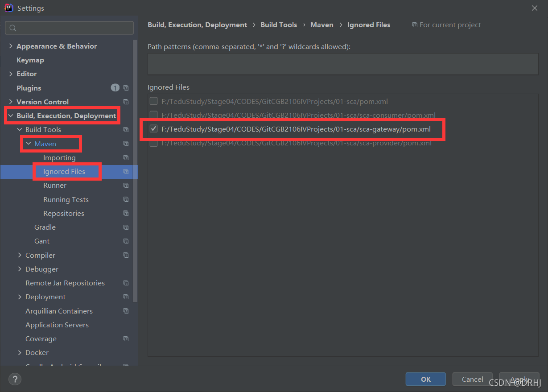Click the Path patterns input field
Screen dimensions: 548x392
click(343, 64)
